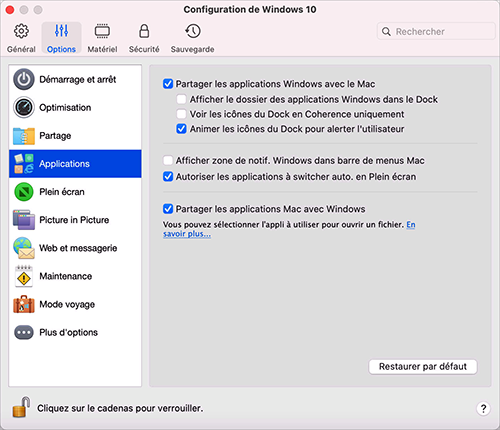
Task: Open help with the question mark button
Action: point(483,408)
